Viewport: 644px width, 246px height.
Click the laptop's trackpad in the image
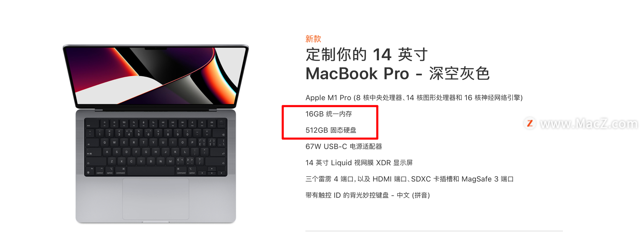pos(156,199)
